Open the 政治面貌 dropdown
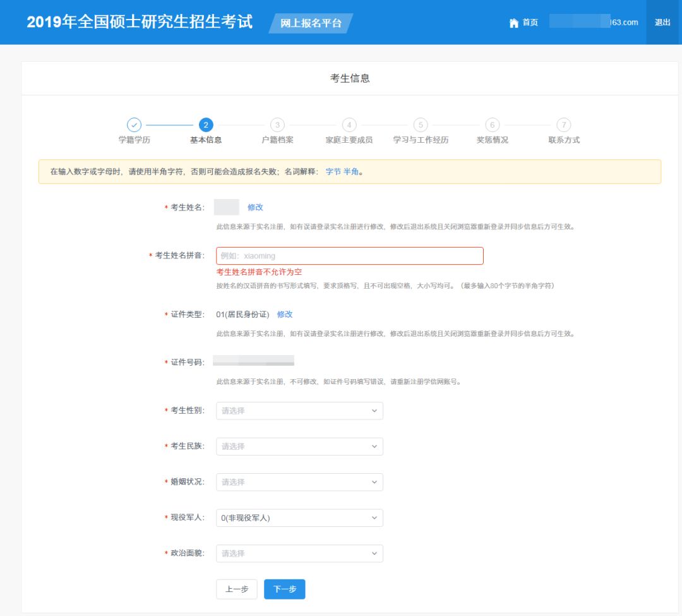 pyautogui.click(x=299, y=553)
